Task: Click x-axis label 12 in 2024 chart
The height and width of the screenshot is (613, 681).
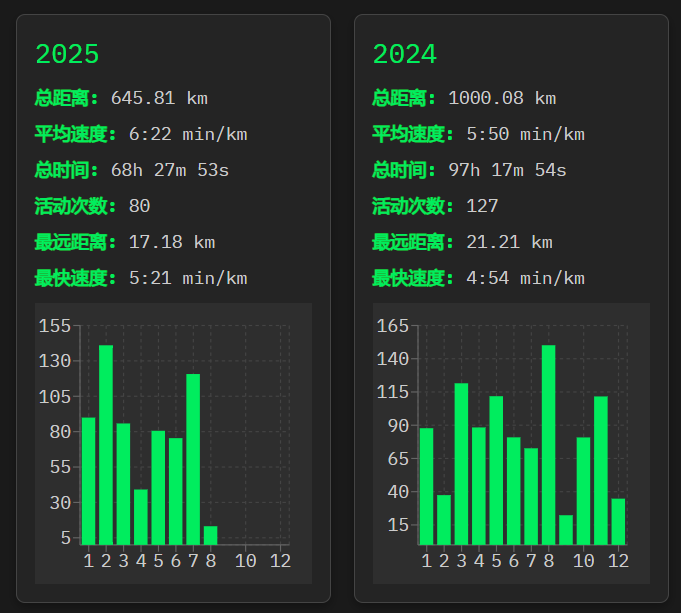Action: coord(618,561)
